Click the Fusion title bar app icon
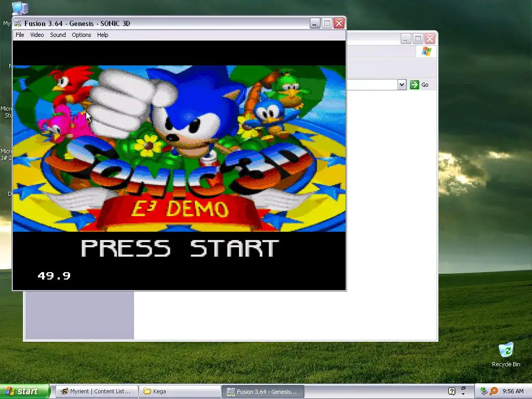The height and width of the screenshot is (399, 532). pyautogui.click(x=18, y=23)
